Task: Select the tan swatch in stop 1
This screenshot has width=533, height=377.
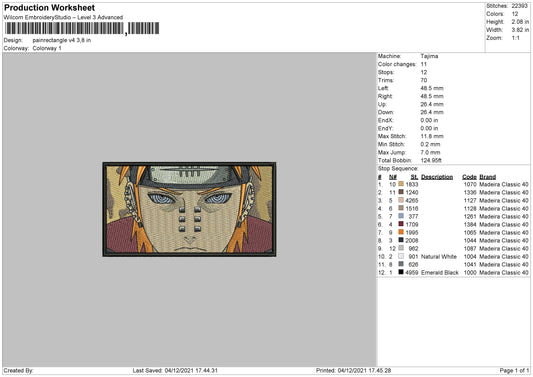Action: (x=401, y=184)
